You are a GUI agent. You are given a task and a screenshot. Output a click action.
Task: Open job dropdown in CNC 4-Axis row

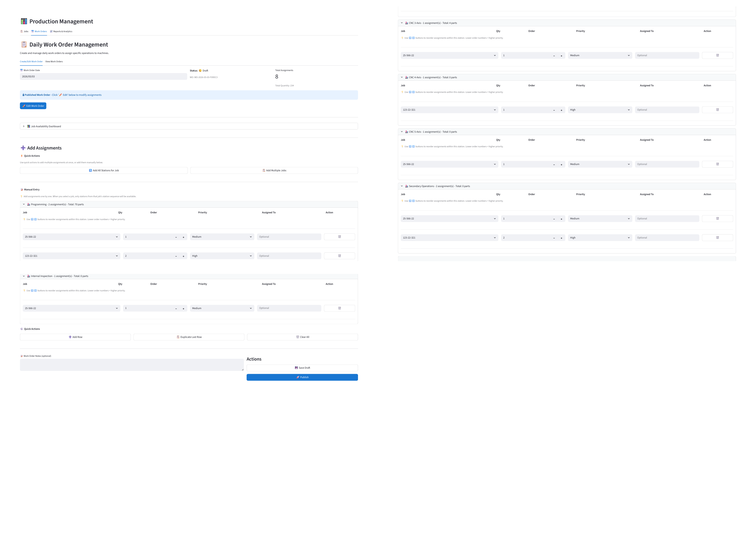[x=449, y=110]
